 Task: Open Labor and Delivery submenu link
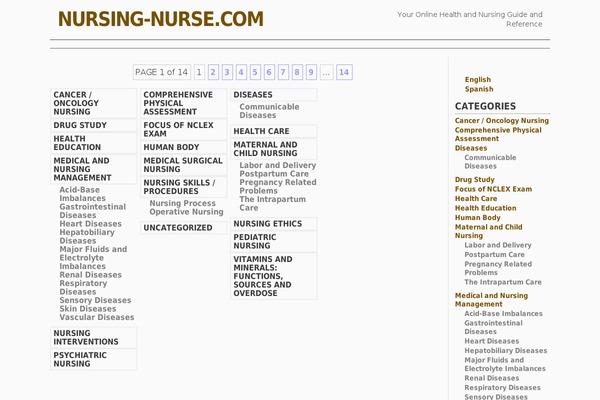click(278, 165)
